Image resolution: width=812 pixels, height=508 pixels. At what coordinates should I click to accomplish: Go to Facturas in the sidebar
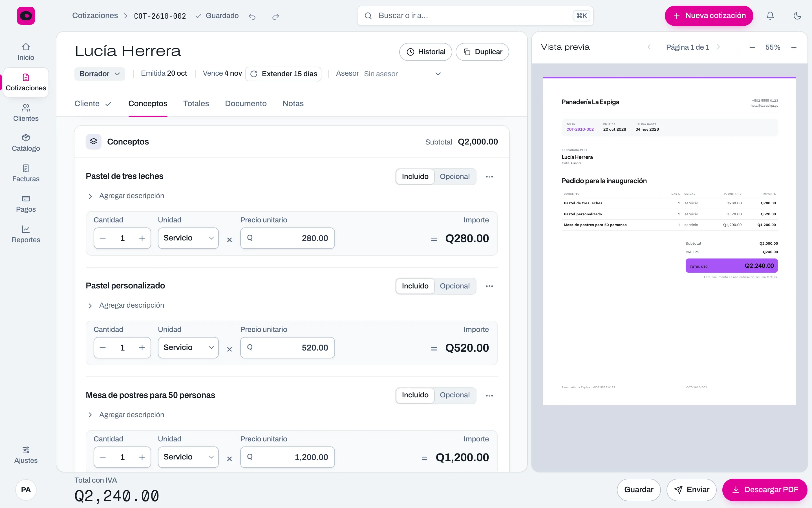[x=26, y=173]
